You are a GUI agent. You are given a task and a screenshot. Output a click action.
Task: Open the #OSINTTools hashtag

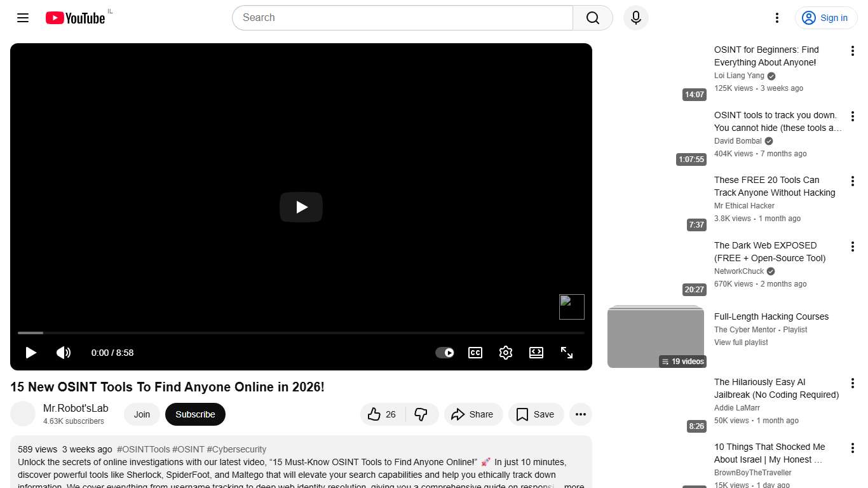(x=143, y=449)
